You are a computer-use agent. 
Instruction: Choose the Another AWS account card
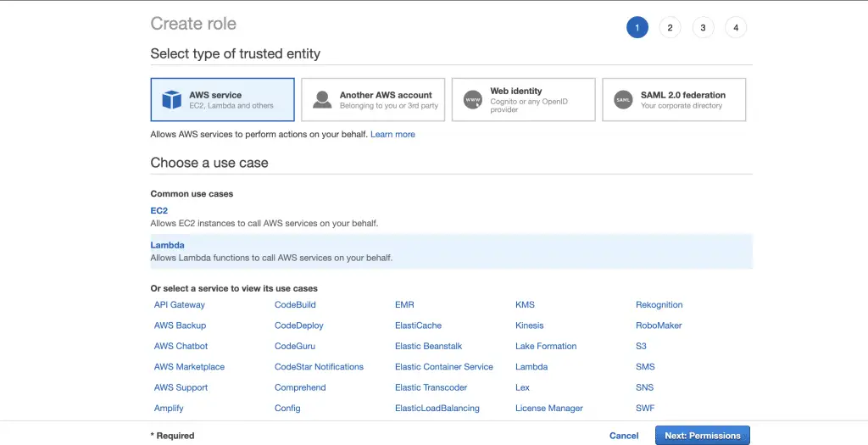click(373, 100)
